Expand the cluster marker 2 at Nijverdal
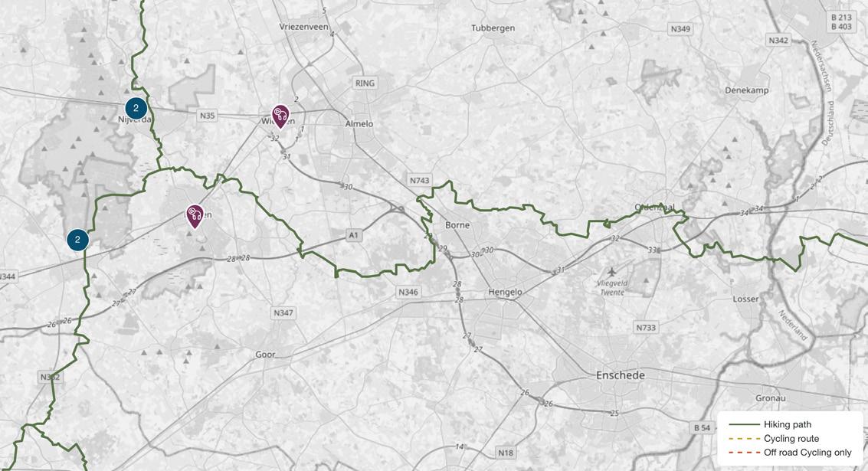 point(136,109)
